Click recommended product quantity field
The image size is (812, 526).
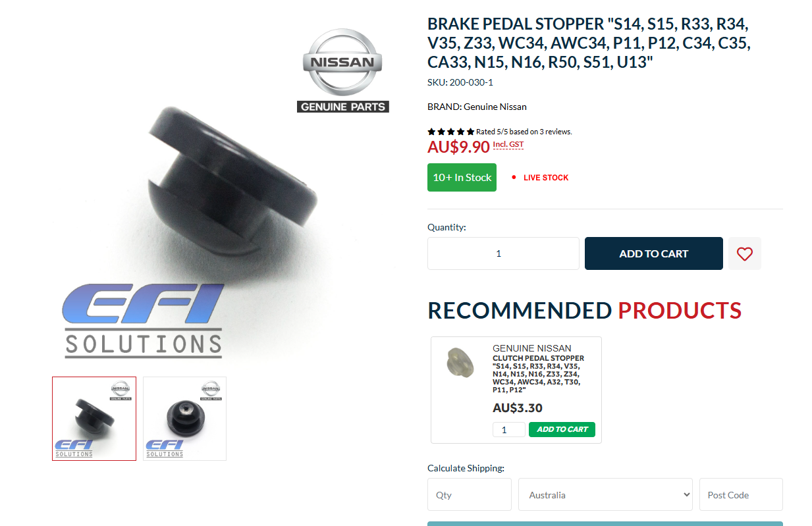(x=509, y=429)
